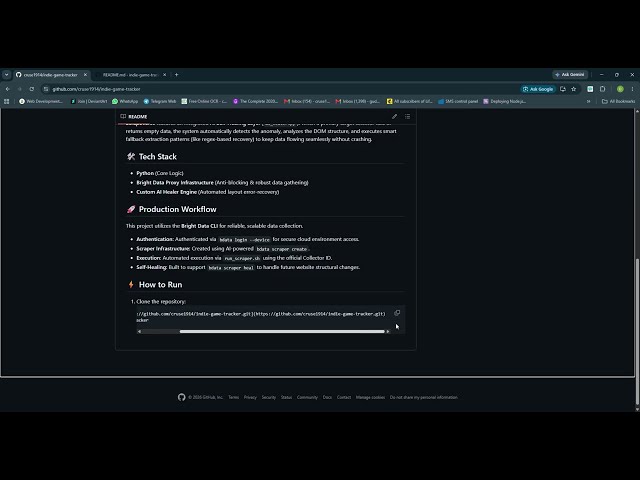Switch to the README.md browser tab
640x480 pixels.
tap(130, 75)
